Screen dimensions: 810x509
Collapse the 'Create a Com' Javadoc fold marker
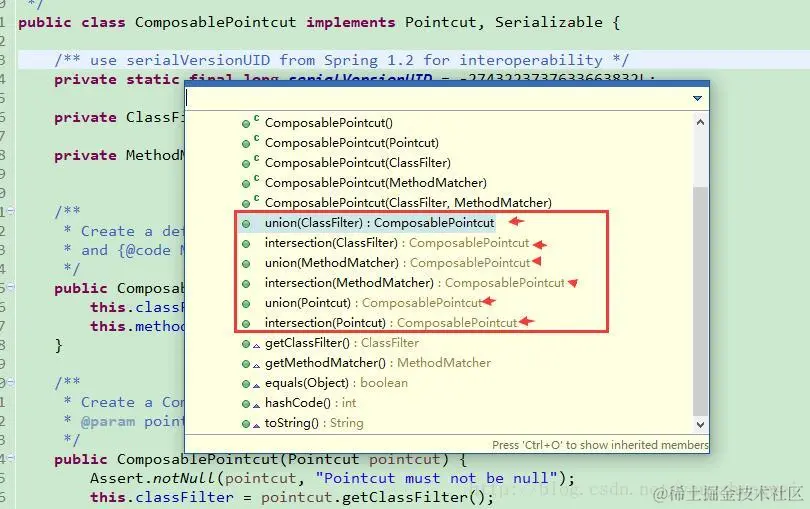point(11,382)
